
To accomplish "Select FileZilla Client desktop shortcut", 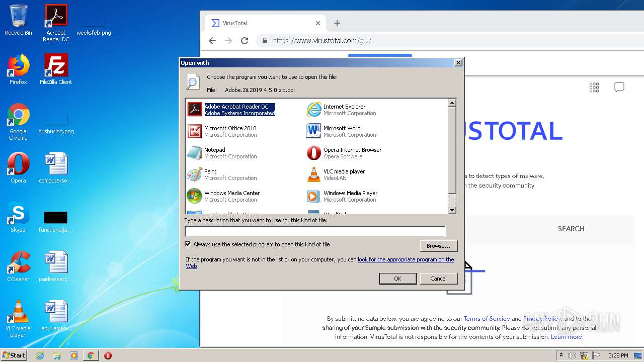I will [x=56, y=69].
